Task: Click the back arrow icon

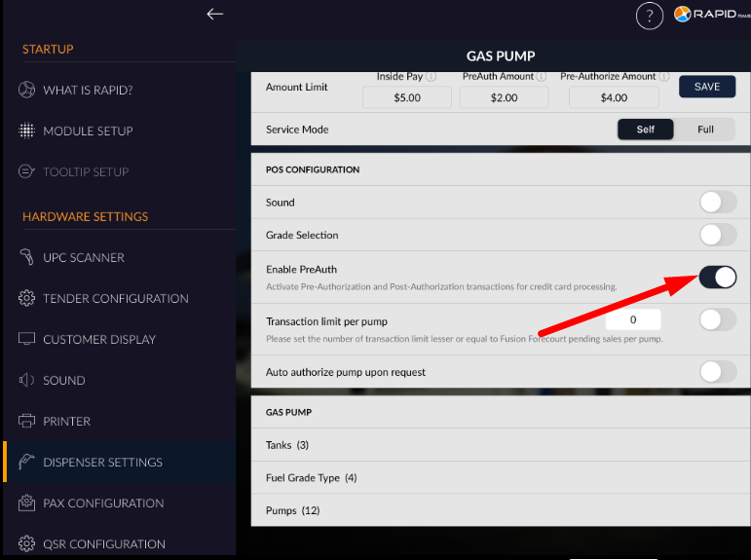Action: [215, 14]
